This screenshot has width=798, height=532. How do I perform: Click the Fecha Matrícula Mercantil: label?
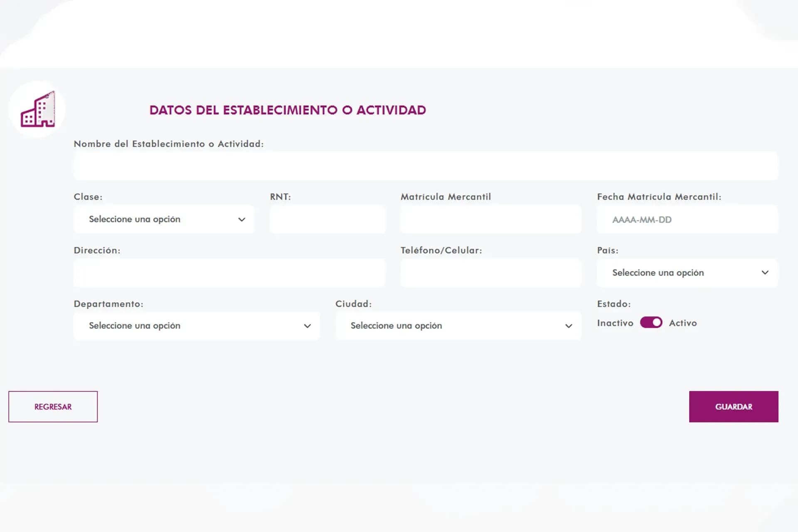[x=659, y=197]
